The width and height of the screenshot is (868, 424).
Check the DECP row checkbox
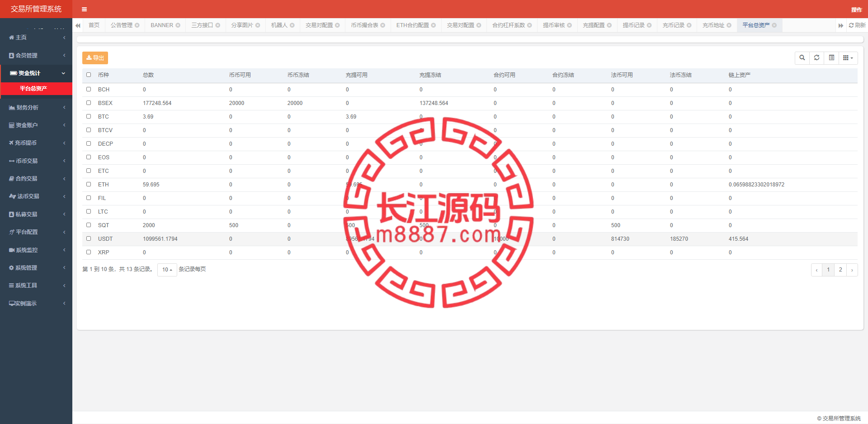click(x=89, y=143)
